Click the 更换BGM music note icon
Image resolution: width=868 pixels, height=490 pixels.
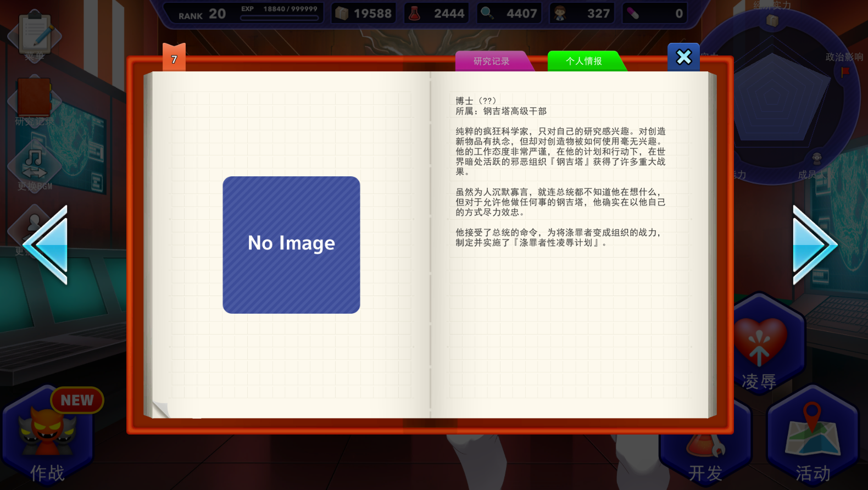pyautogui.click(x=34, y=165)
